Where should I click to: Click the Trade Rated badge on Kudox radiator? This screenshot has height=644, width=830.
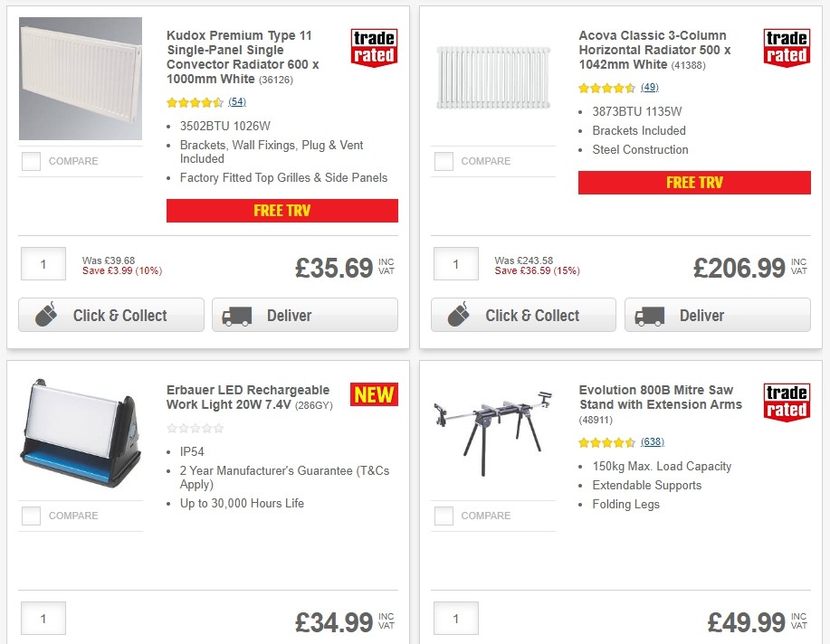[x=373, y=49]
